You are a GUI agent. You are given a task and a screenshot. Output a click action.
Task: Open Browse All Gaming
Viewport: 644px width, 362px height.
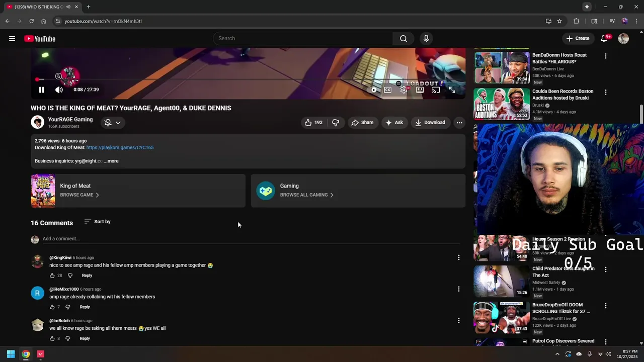point(306,195)
